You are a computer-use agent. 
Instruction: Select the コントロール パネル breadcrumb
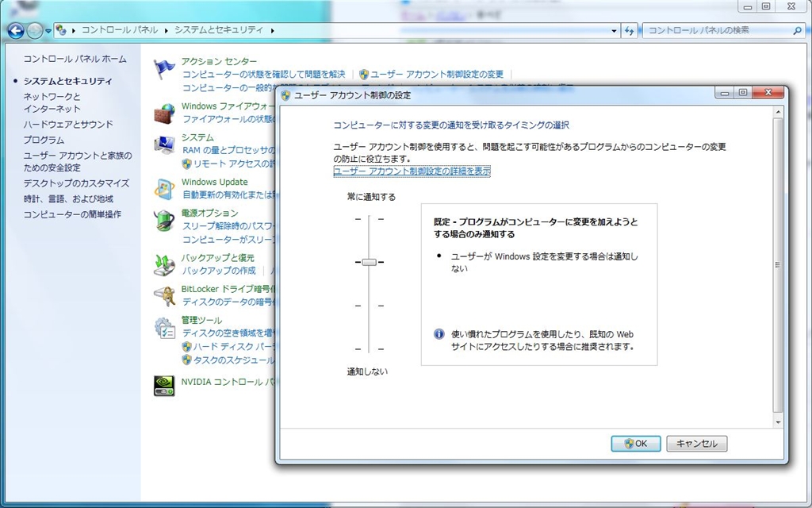coord(120,30)
